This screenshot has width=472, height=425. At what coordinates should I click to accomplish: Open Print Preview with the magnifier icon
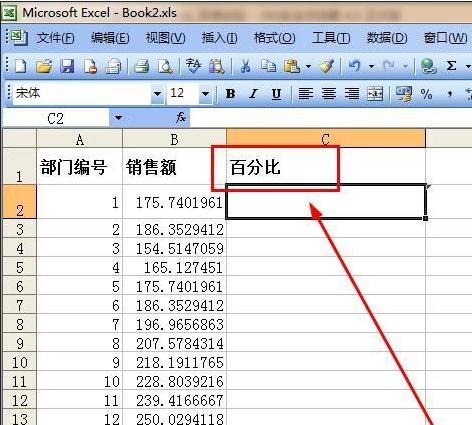pos(165,66)
